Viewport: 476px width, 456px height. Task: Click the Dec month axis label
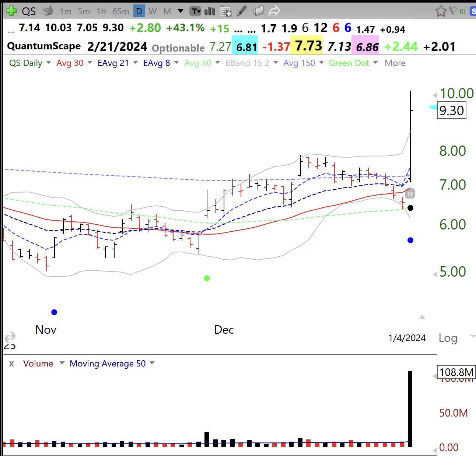[x=224, y=330]
